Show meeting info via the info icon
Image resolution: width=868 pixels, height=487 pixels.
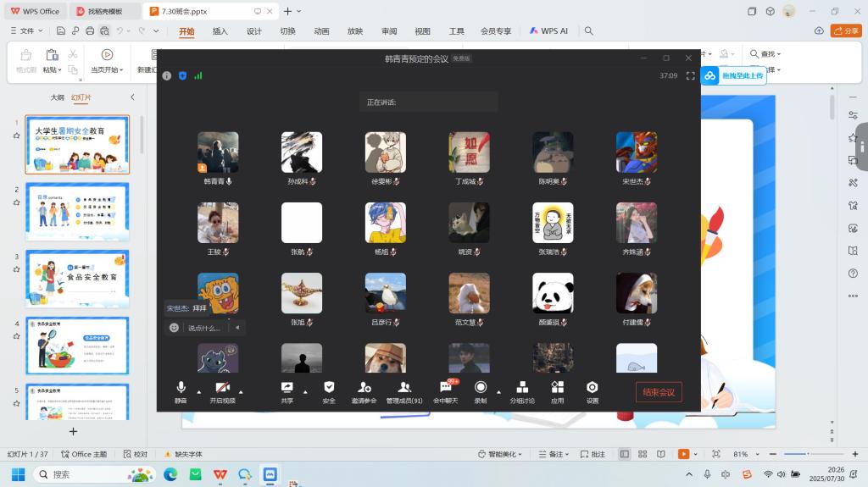(167, 76)
